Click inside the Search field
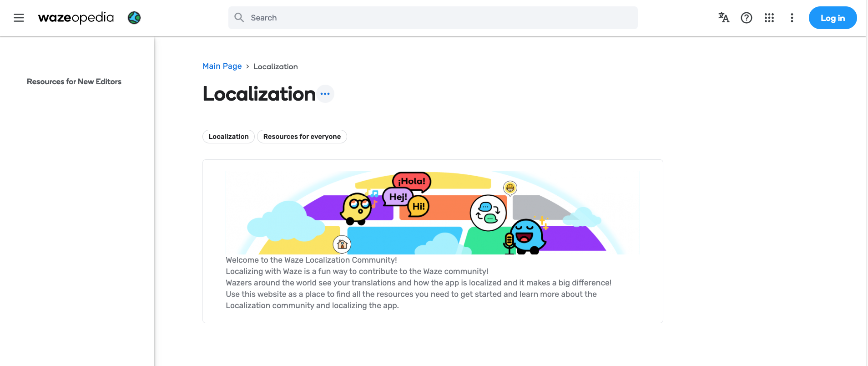The width and height of the screenshot is (868, 366). pos(432,17)
